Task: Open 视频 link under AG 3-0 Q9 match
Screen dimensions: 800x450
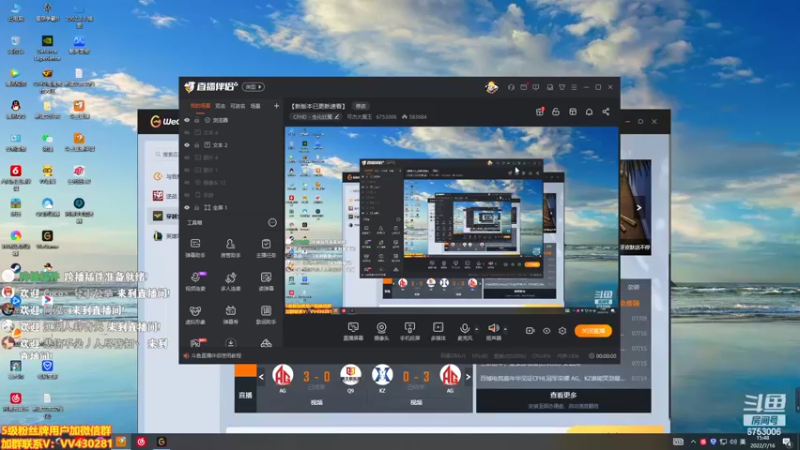Action: (316, 403)
